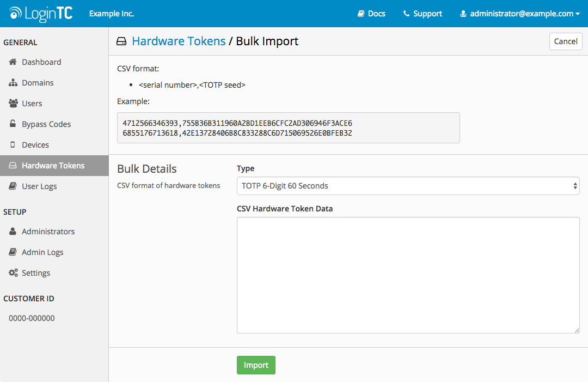The image size is (588, 382).
Task: Click the Settings gears icon
Action: 13,273
